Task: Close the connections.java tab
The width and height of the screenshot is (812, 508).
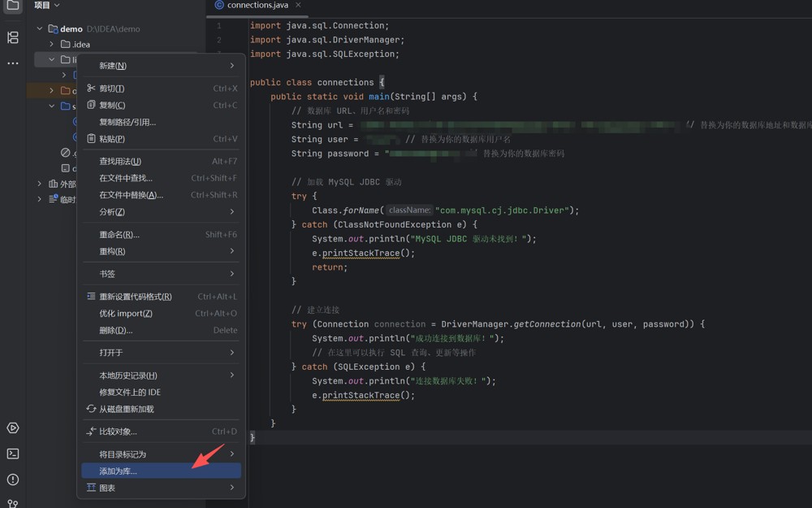Action: click(x=298, y=5)
